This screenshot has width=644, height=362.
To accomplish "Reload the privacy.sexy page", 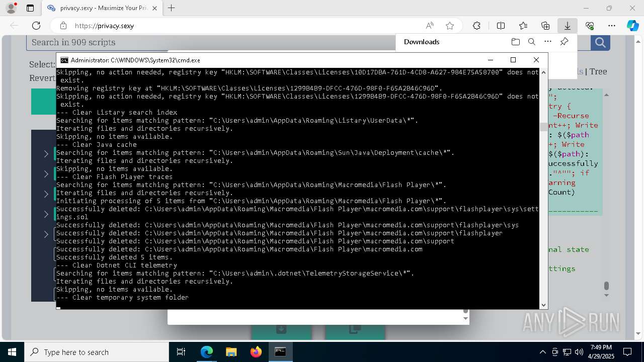I will tap(36, 26).
